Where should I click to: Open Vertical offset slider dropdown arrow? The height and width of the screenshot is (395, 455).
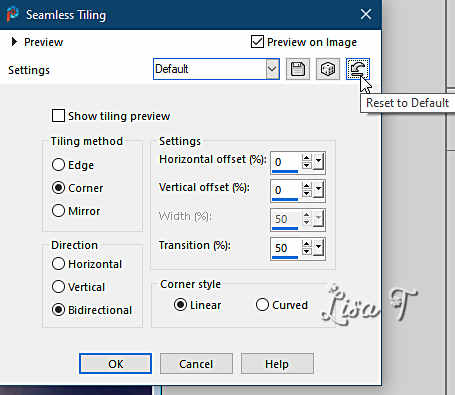(318, 190)
